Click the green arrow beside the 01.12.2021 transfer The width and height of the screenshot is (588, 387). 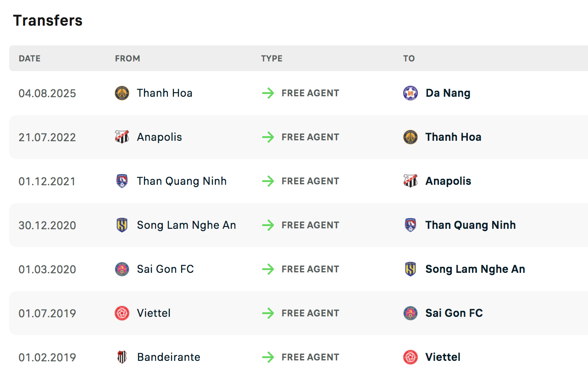tap(268, 181)
